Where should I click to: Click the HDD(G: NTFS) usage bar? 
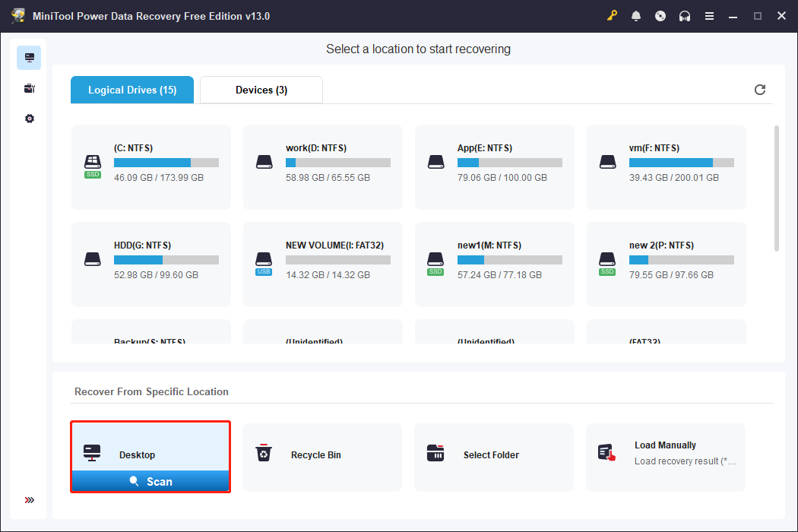coord(166,260)
